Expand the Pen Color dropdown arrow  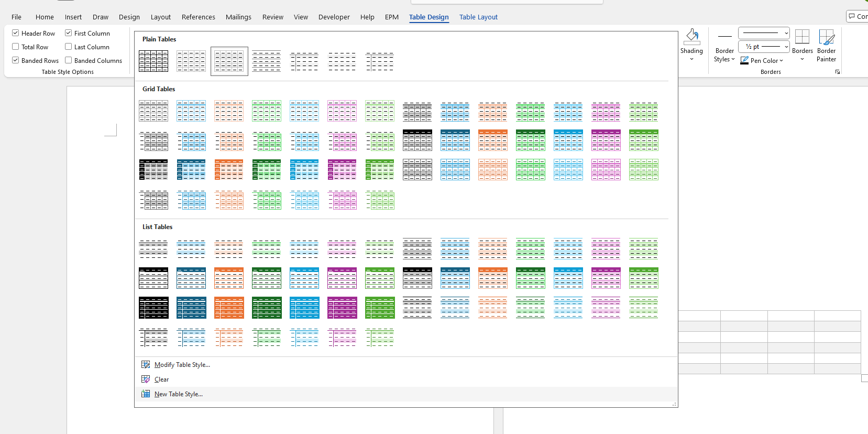tap(781, 61)
